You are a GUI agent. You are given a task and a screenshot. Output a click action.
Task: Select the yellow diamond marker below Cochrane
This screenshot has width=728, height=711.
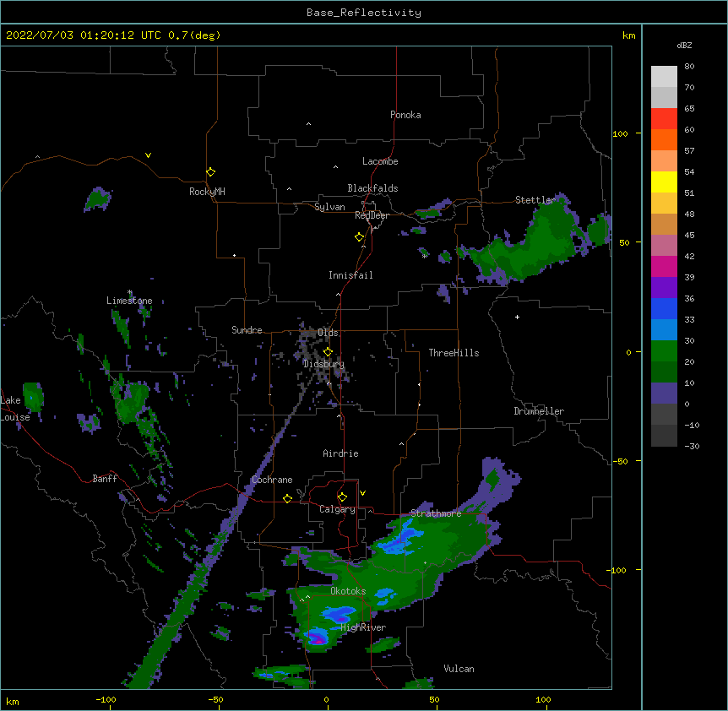(x=287, y=498)
